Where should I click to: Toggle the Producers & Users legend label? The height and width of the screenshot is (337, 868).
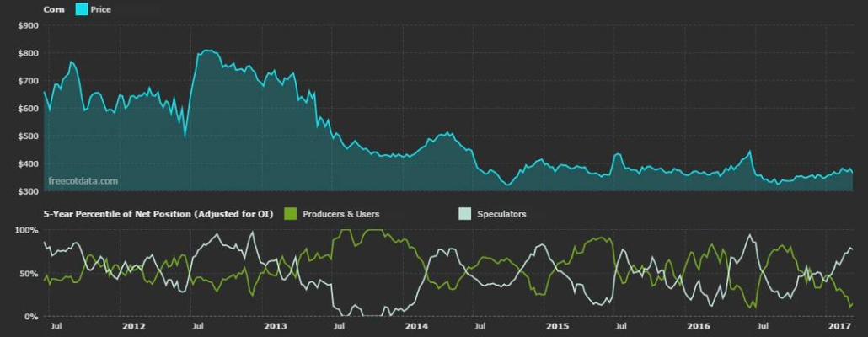pos(344,214)
